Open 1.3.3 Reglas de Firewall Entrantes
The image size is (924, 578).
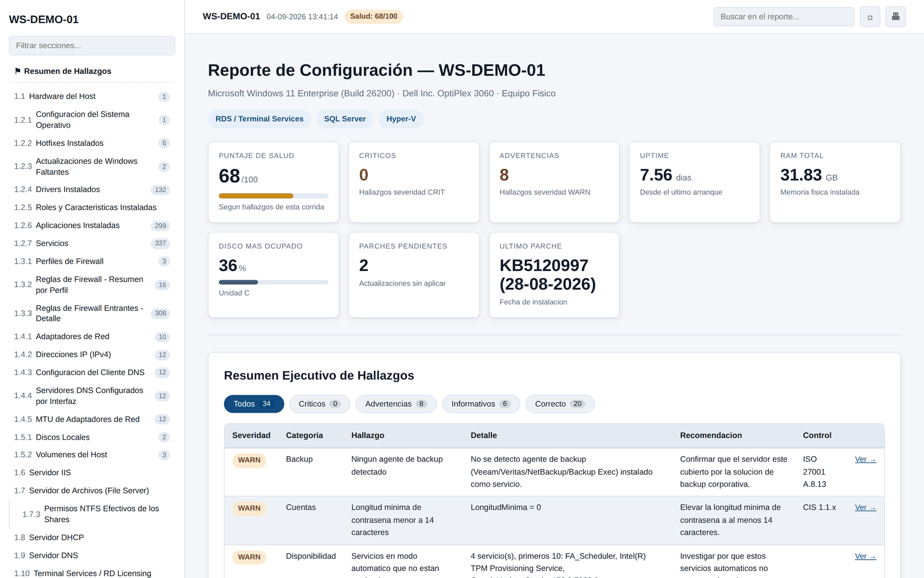92,313
